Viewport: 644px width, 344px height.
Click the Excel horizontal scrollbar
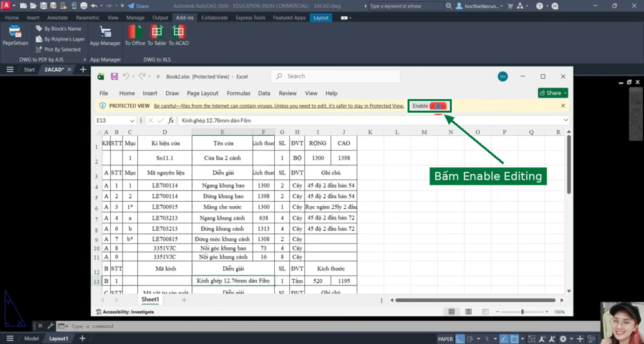(475, 300)
